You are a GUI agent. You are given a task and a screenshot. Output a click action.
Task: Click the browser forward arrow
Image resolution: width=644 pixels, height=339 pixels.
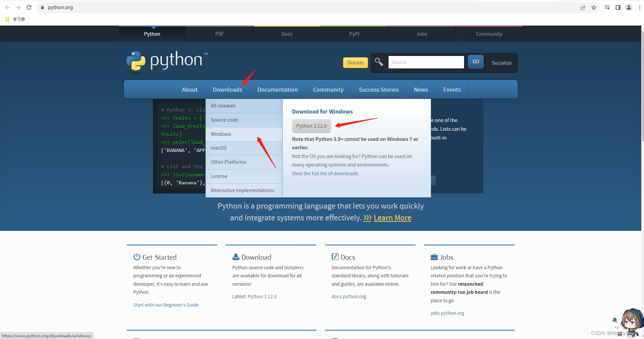(18, 7)
